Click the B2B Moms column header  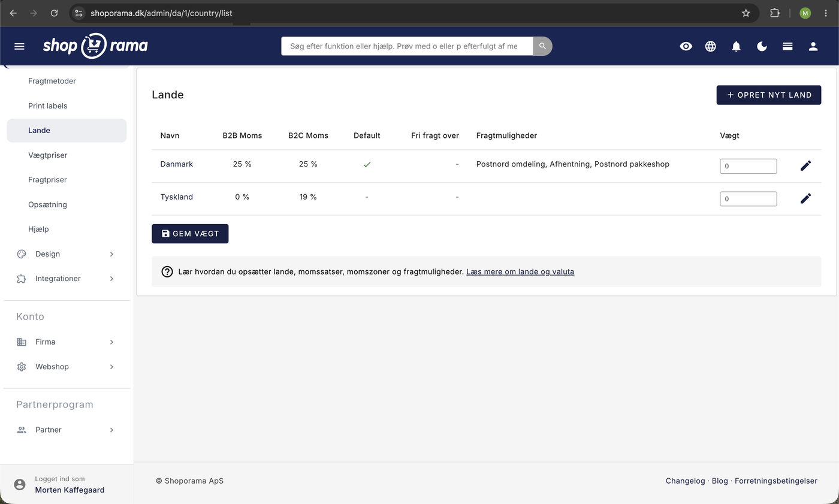point(242,135)
